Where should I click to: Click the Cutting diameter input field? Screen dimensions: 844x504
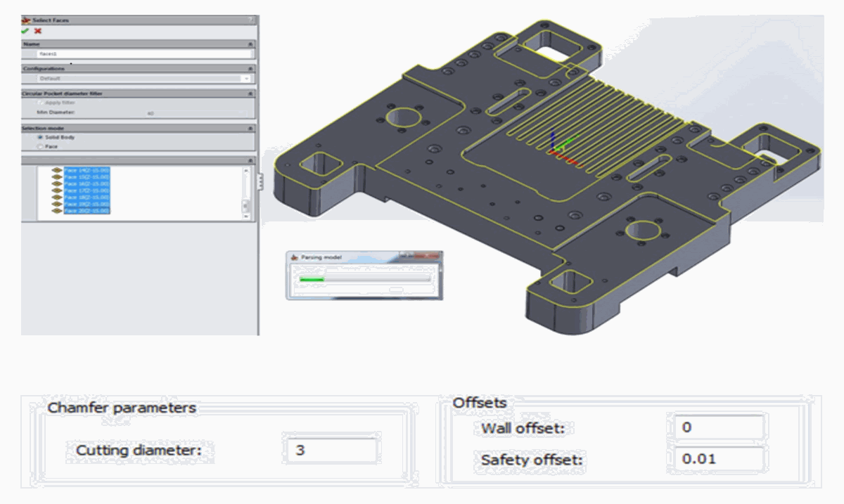click(331, 451)
